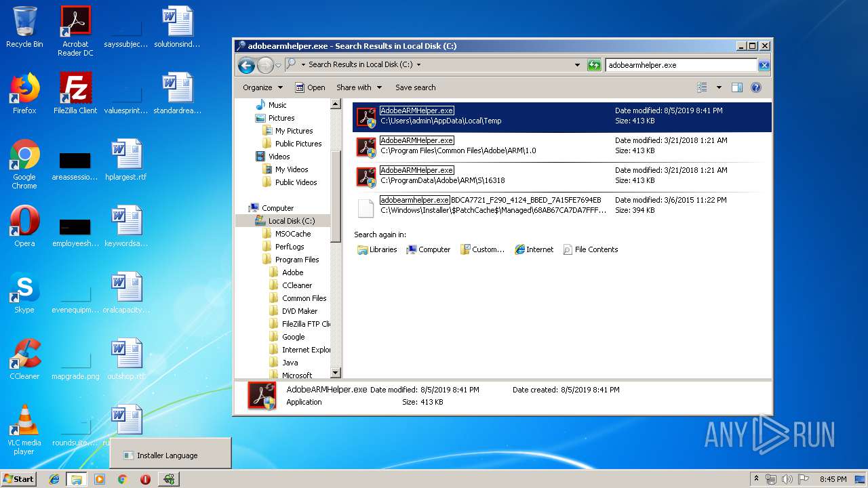
Task: Open CCleaner desktop shortcut
Action: (24, 359)
